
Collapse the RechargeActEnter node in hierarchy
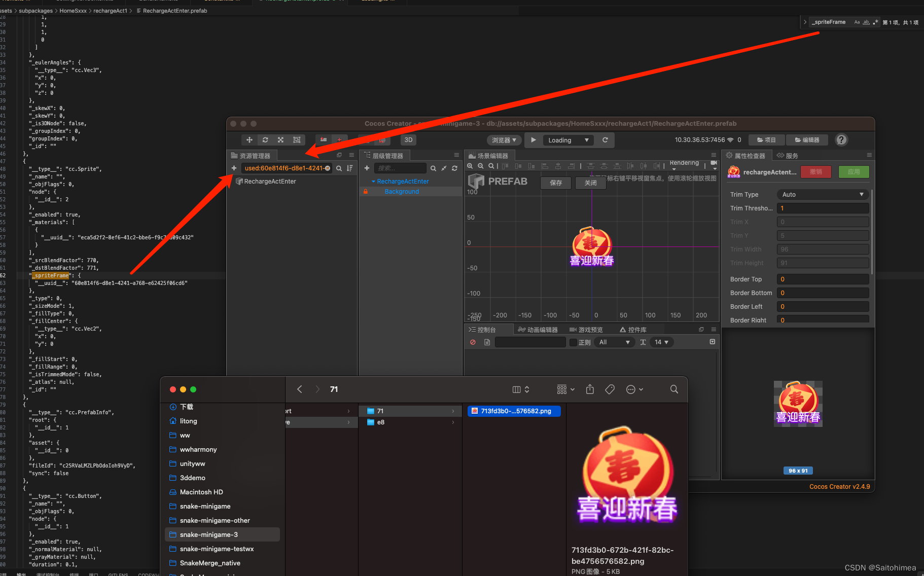point(373,181)
